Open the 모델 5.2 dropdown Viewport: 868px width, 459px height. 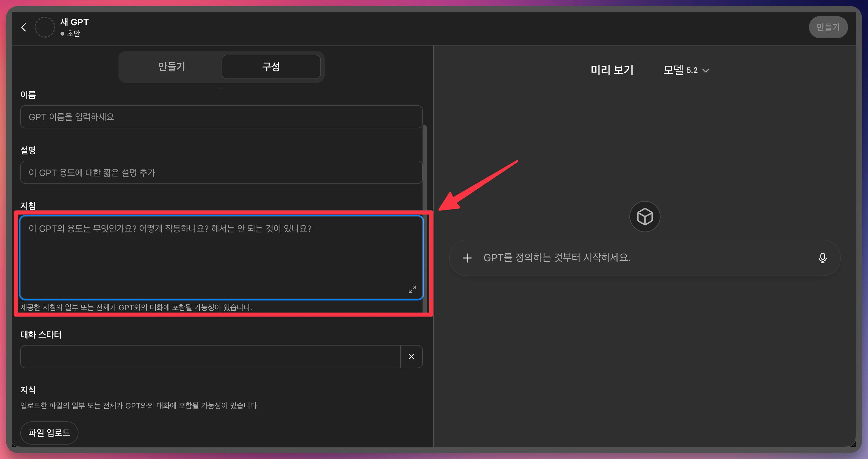[x=681, y=70]
